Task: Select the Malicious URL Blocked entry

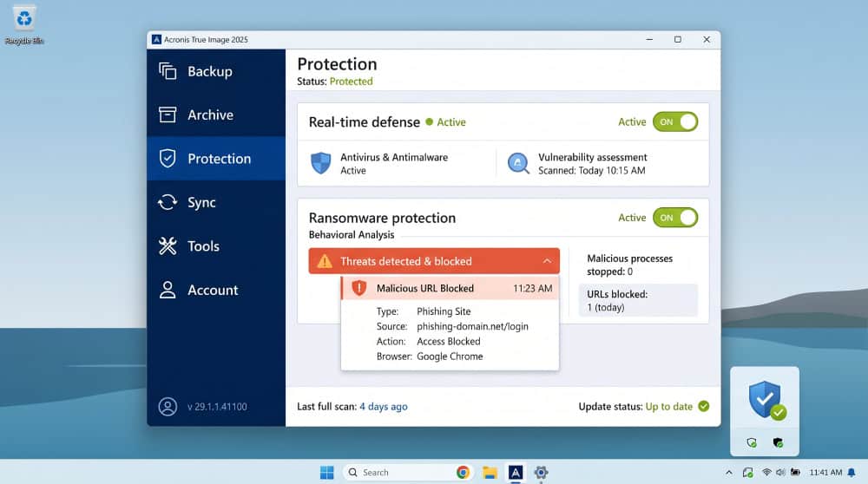Action: coord(450,288)
